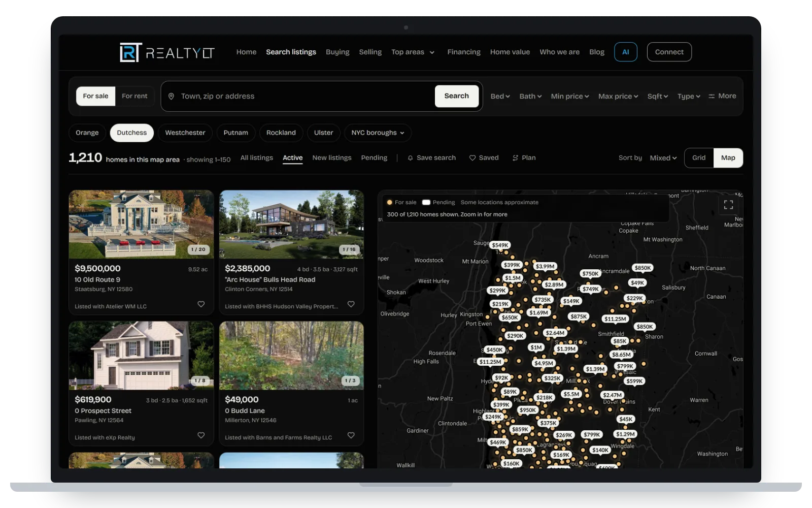Screen dimensions: 812x508
Task: Open the Bath dropdown
Action: (530, 97)
